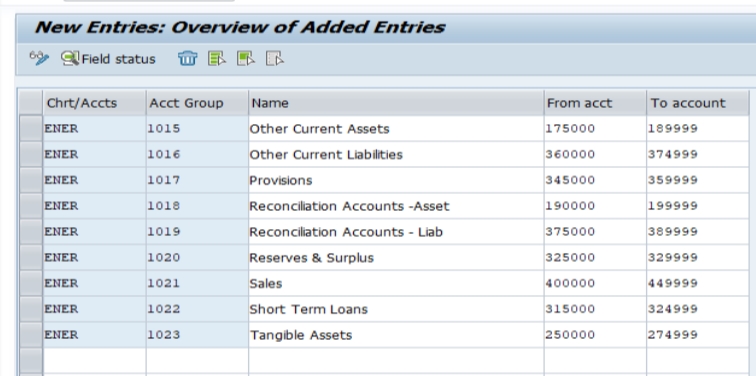Image resolution: width=756 pixels, height=376 pixels.
Task: Click From acct value 375000
Action: (595, 232)
